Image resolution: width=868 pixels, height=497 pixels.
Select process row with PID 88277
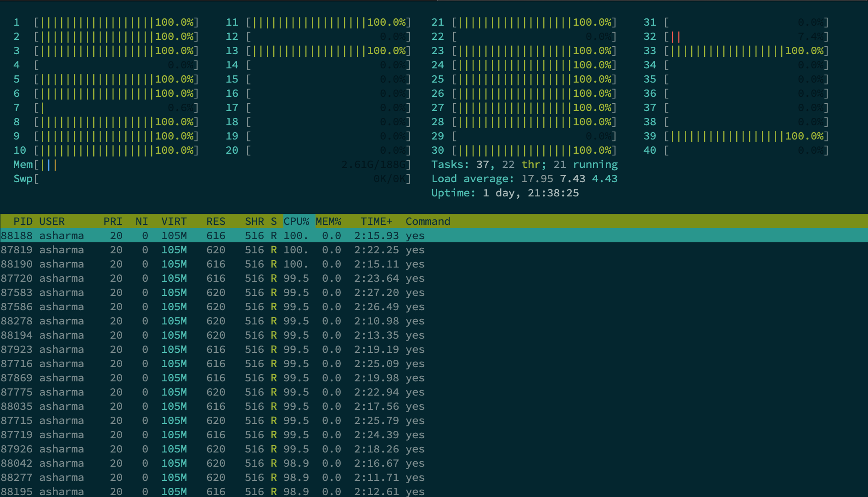[x=434, y=477]
